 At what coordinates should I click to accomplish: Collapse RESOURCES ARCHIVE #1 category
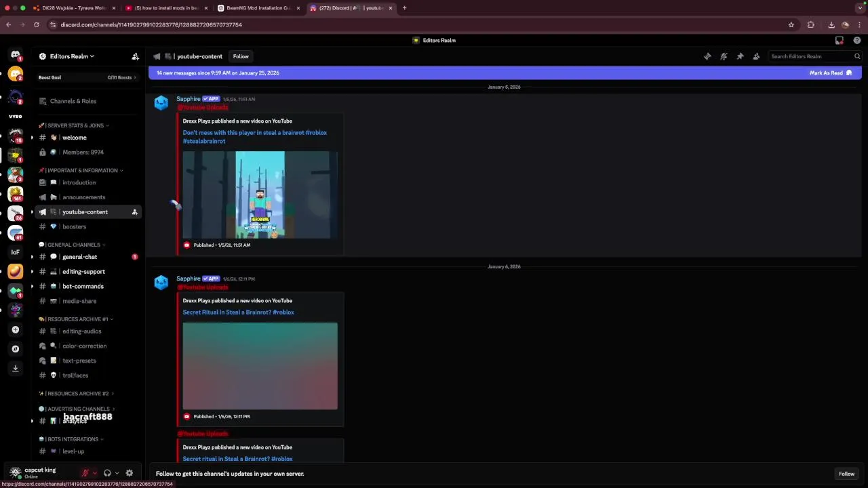[x=76, y=319]
